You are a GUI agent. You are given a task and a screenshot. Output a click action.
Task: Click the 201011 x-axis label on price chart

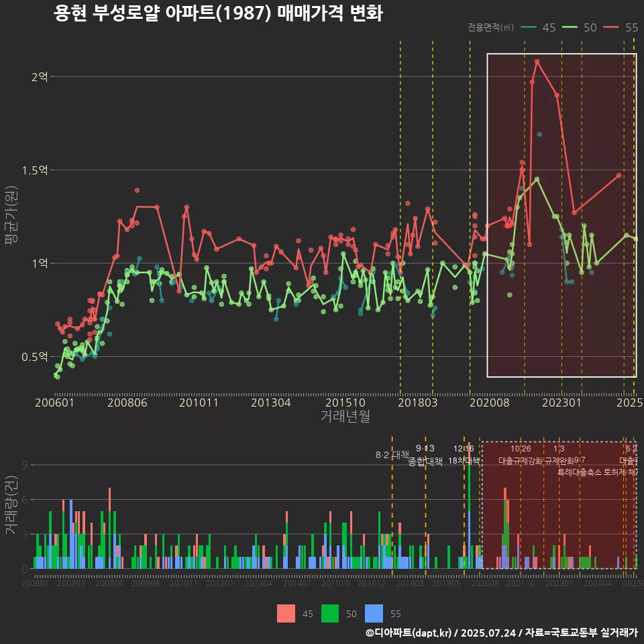[x=199, y=402]
